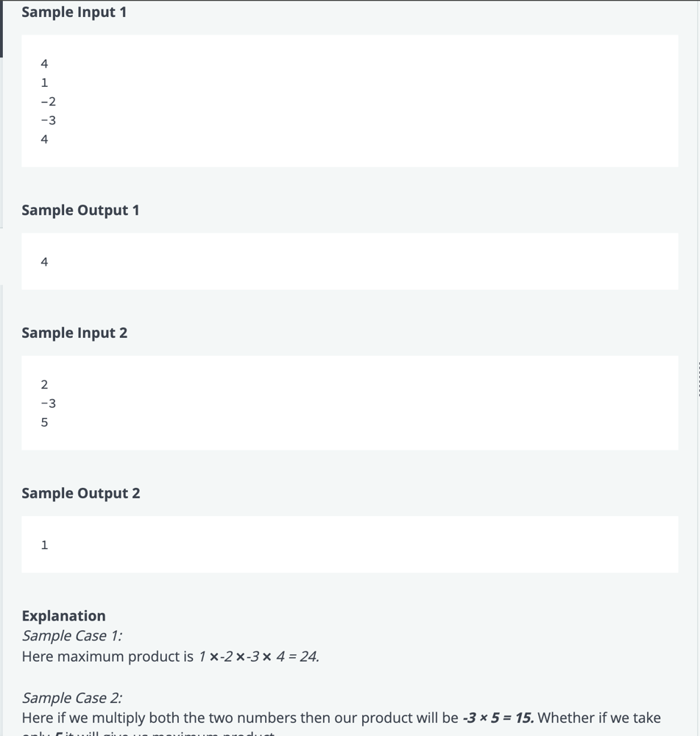Click the '1' result in Sample Output 2
Image resolution: width=700 pixels, height=736 pixels.
[x=44, y=545]
